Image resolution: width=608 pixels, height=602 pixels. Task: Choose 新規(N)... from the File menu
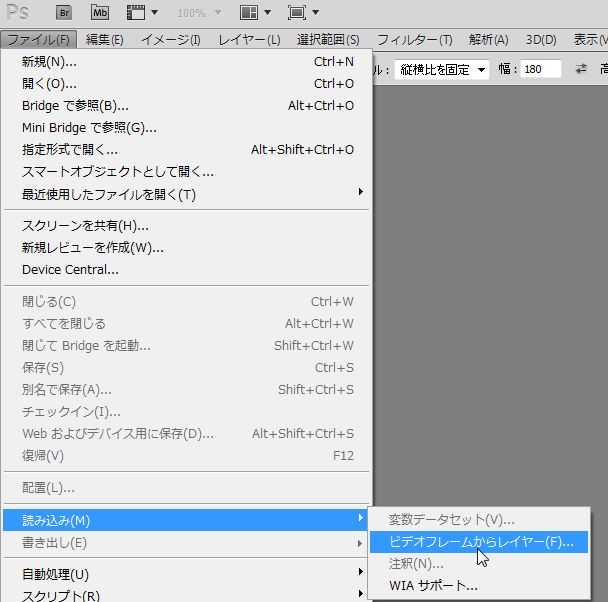(x=188, y=62)
